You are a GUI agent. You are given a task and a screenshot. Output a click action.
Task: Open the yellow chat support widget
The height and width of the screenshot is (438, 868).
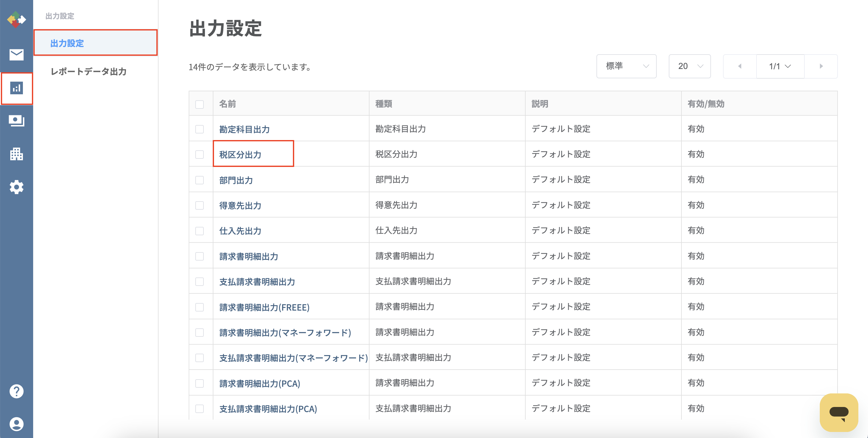click(x=839, y=412)
